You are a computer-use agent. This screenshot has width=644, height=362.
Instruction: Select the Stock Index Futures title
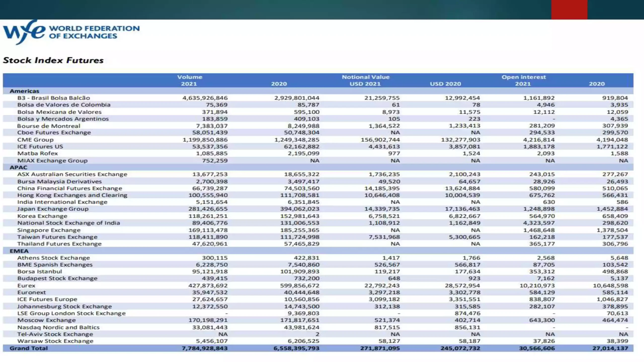pos(53,60)
